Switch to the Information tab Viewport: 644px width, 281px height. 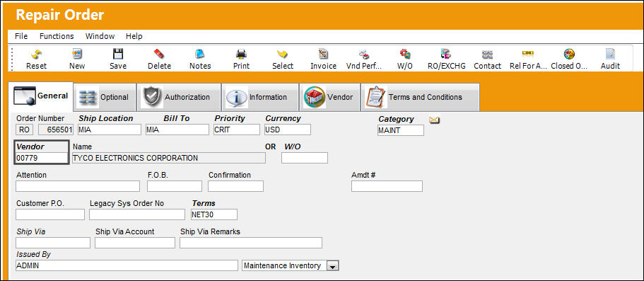coord(260,98)
